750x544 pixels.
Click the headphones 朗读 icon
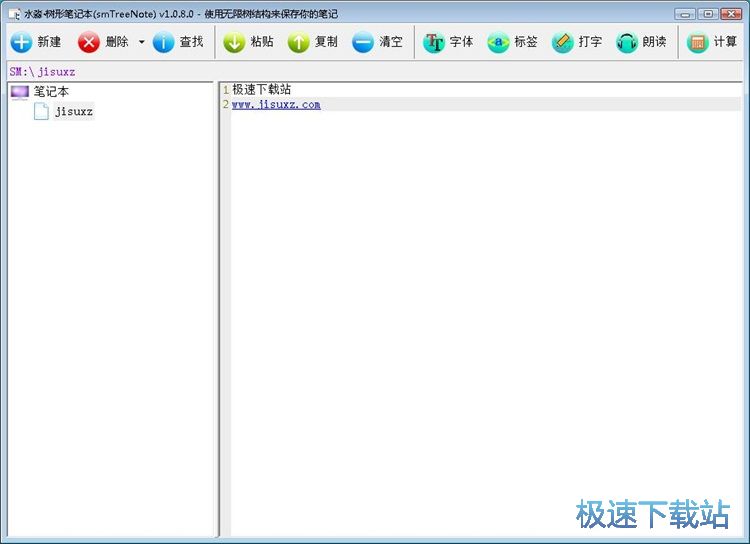point(627,43)
